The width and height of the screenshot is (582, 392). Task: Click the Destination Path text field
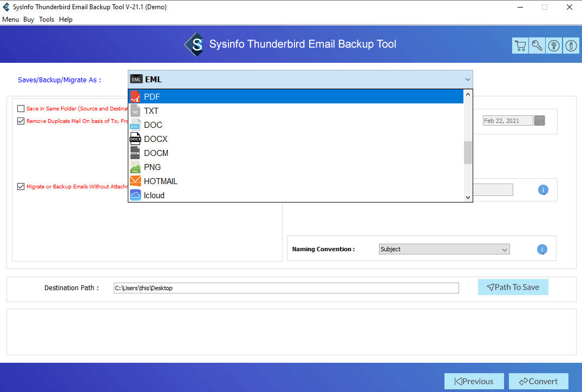click(286, 288)
